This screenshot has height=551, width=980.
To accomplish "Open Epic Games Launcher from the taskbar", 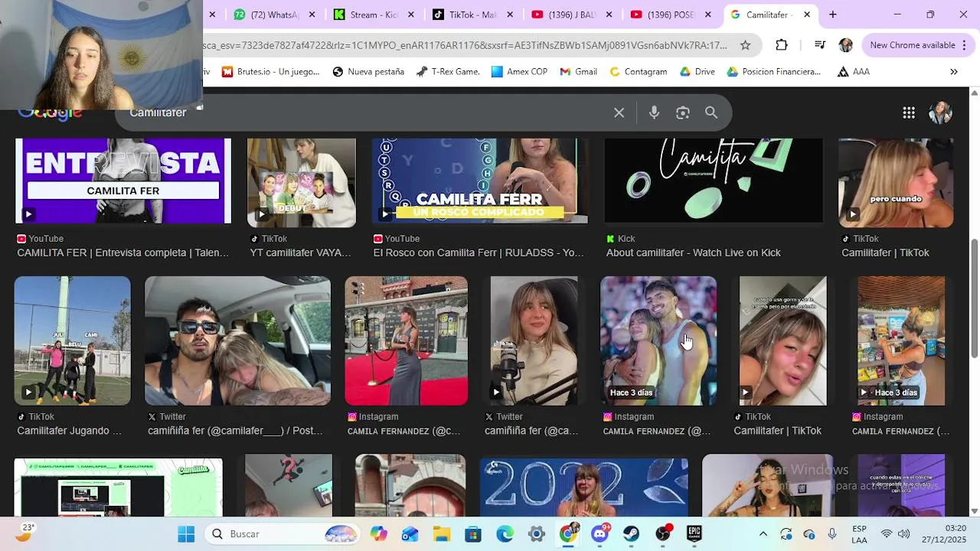I will 694,534.
